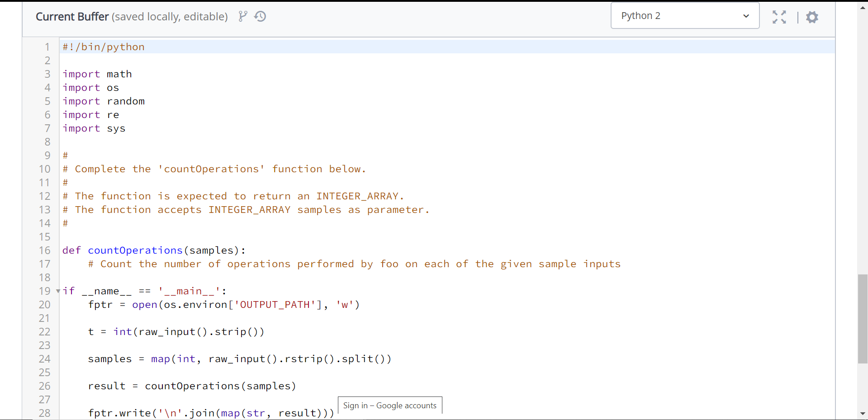Click the 'def countOperations(samples):' line
This screenshot has height=420, width=868.
pos(154,250)
